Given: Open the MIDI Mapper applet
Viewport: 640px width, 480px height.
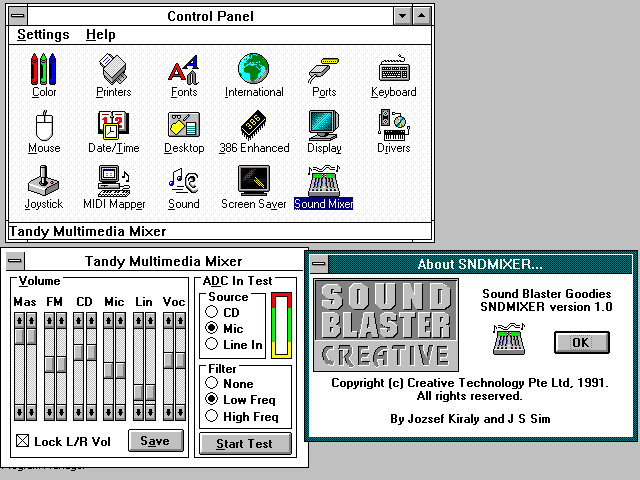Looking at the screenshot, I should (113, 181).
